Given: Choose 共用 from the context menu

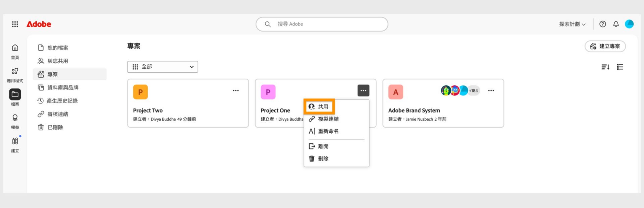Looking at the screenshot, I should coord(319,107).
